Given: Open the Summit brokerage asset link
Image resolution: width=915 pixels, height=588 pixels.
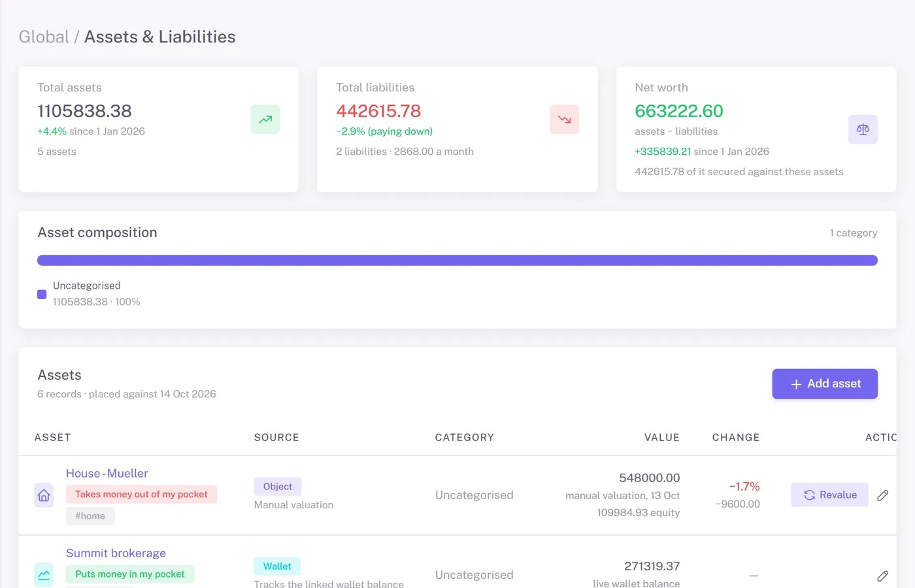Looking at the screenshot, I should click(116, 553).
